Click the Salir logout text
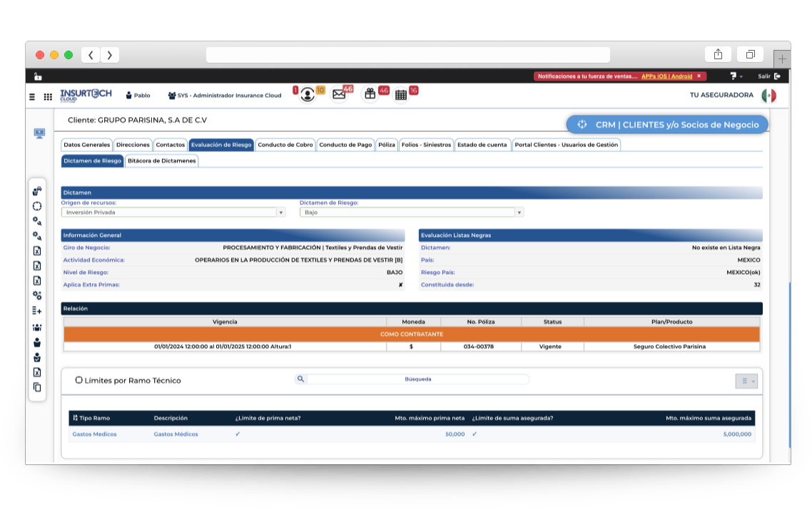Screen dimensions: 812x510 pos(764,76)
